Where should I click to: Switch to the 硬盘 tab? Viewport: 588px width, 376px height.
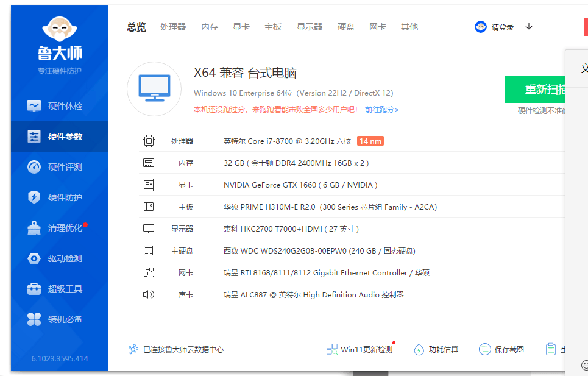coord(345,27)
